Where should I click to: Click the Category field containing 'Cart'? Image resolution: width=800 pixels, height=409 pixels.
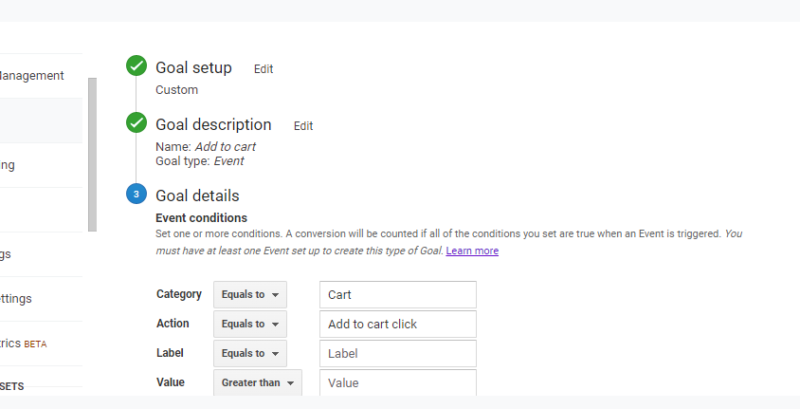(x=397, y=295)
